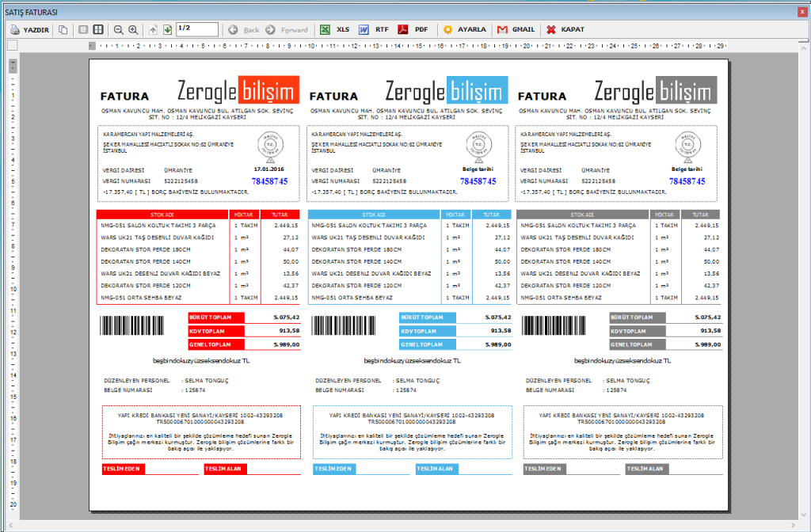Click the Forward navigation button
This screenshot has width=811, height=532.
287,29
